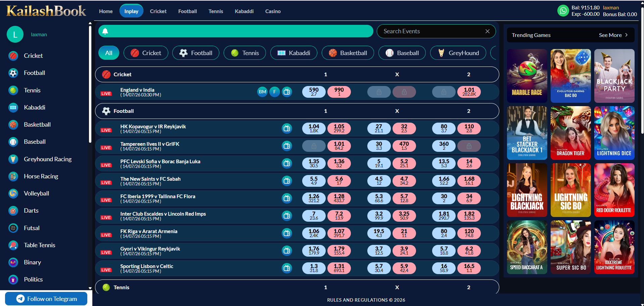
Task: Open live TV icon for Tampereen Ilves II match
Action: [x=287, y=146]
